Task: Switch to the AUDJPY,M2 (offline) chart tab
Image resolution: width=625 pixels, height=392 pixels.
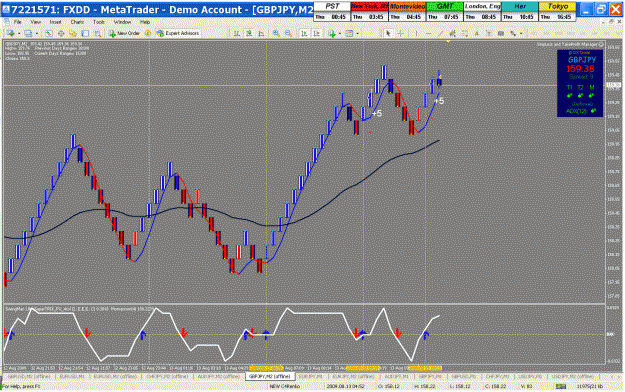Action: click(218, 376)
